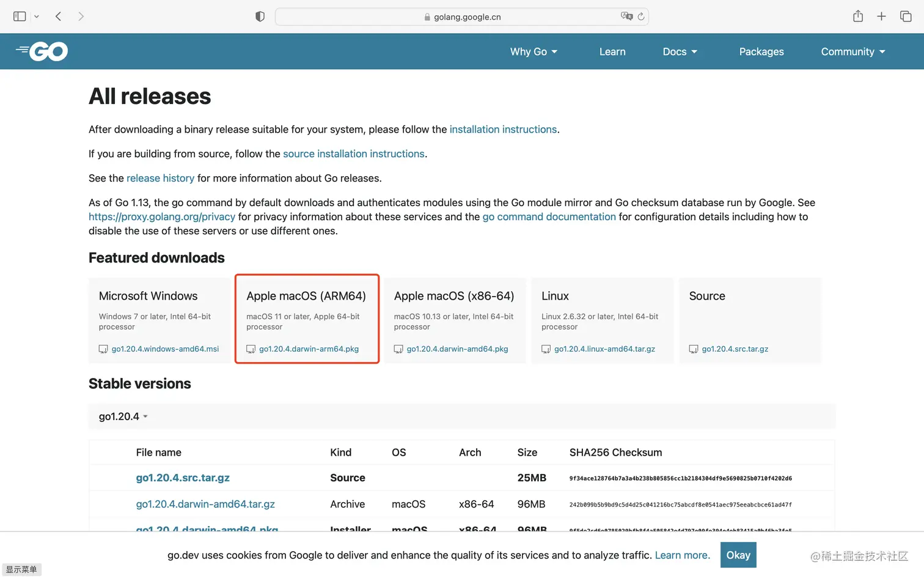The height and width of the screenshot is (578, 924).
Task: Toggle the Safari sidebar icon
Action: point(20,17)
